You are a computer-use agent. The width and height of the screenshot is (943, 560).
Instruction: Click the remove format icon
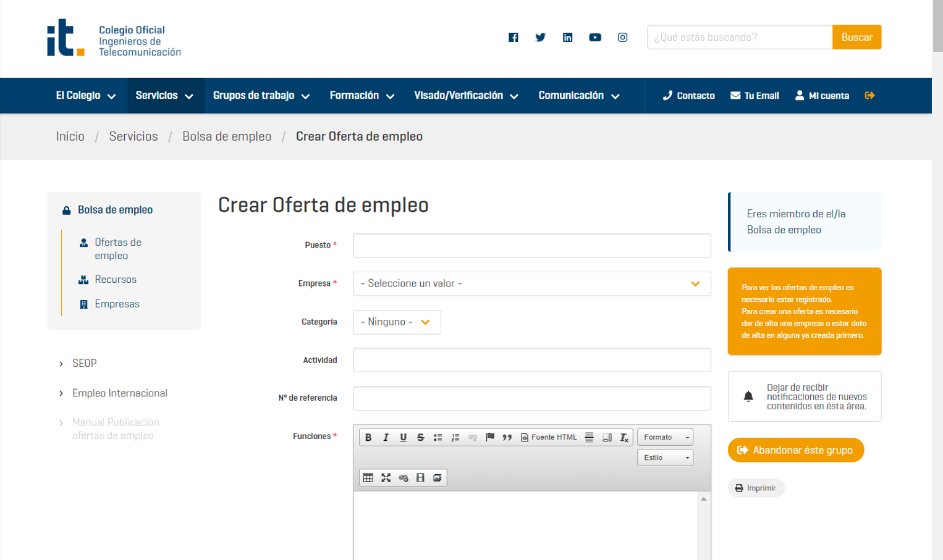click(624, 437)
